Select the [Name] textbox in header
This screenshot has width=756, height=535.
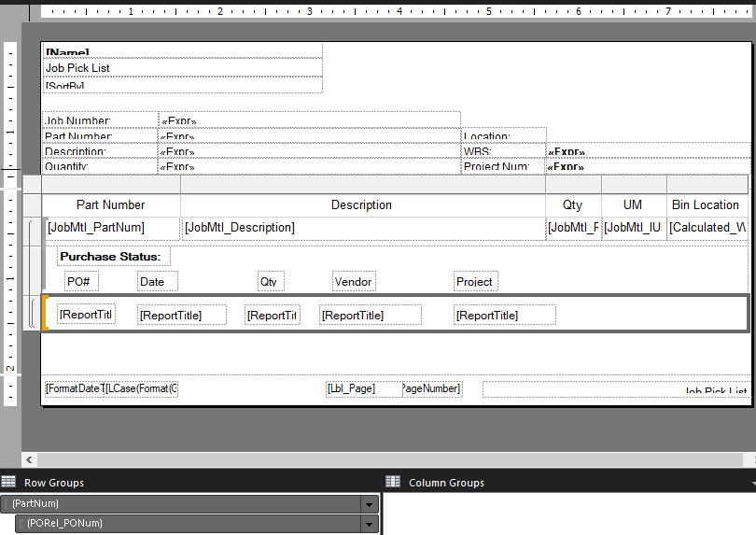(x=183, y=51)
